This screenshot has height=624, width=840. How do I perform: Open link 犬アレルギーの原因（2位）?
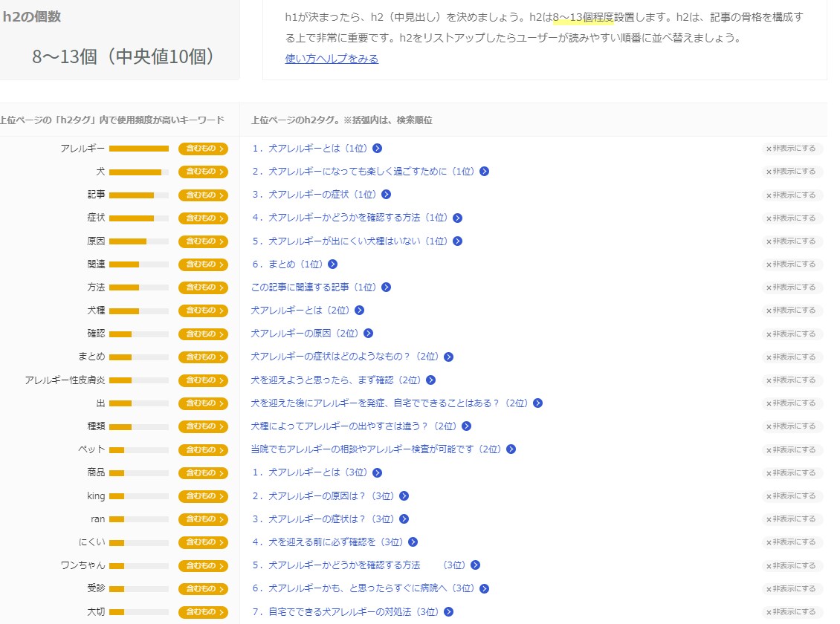click(304, 334)
